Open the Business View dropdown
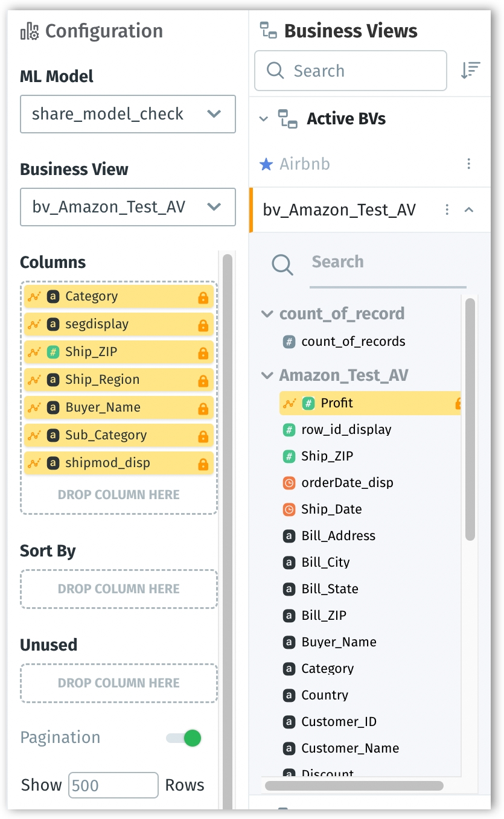The image size is (504, 819). tap(128, 207)
